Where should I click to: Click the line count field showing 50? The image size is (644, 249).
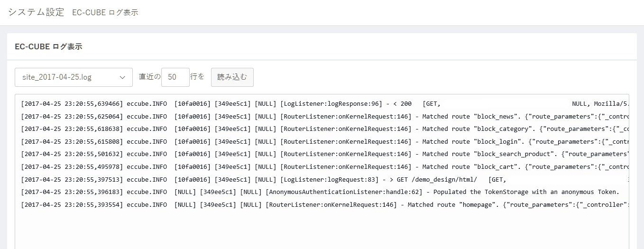(x=175, y=77)
